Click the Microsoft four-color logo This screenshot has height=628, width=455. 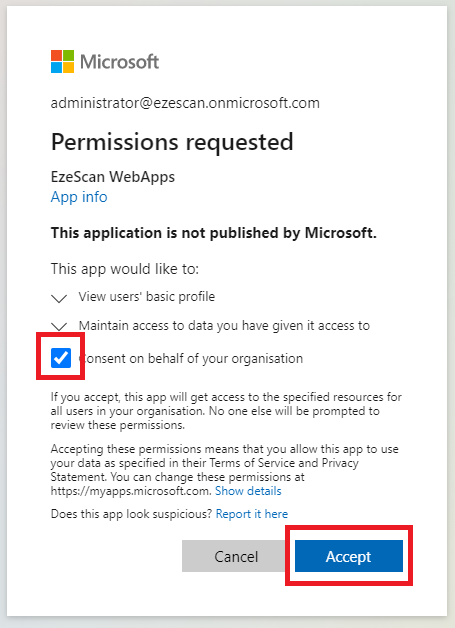(x=62, y=61)
